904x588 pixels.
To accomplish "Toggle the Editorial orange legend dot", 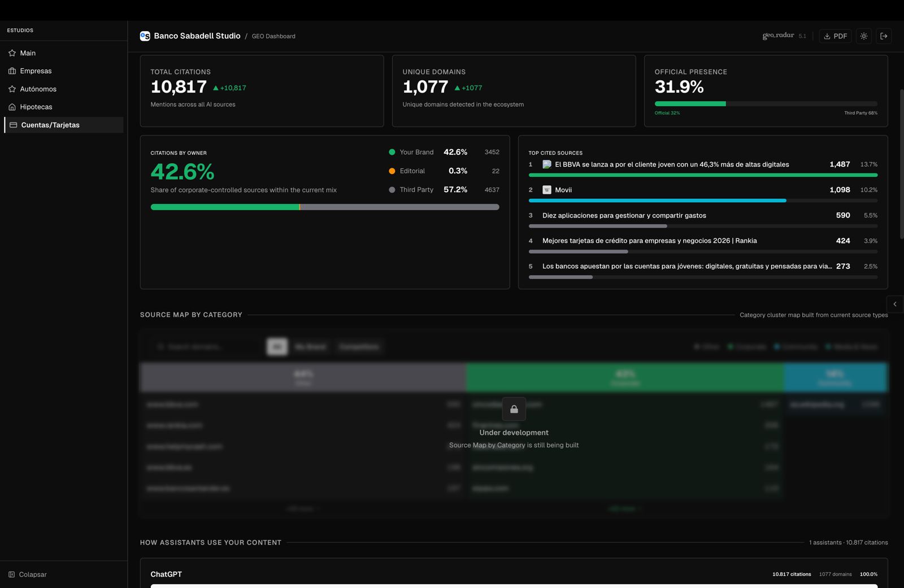I will coord(392,171).
